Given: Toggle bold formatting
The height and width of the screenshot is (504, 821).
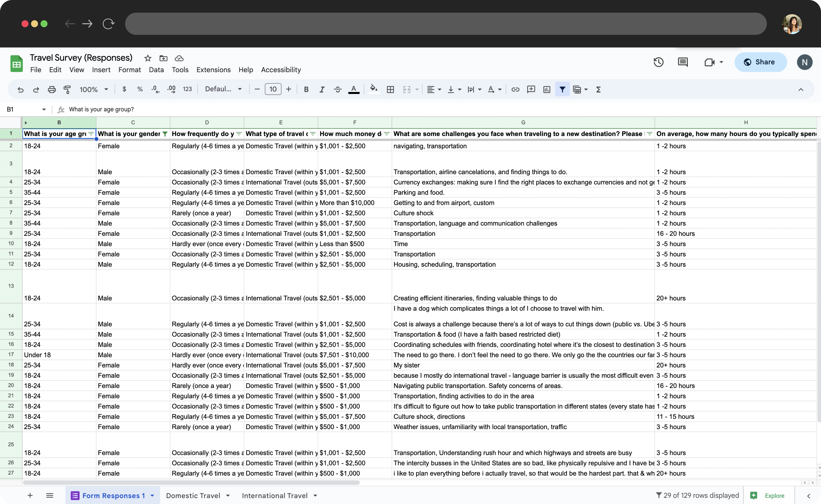Looking at the screenshot, I should pos(306,89).
